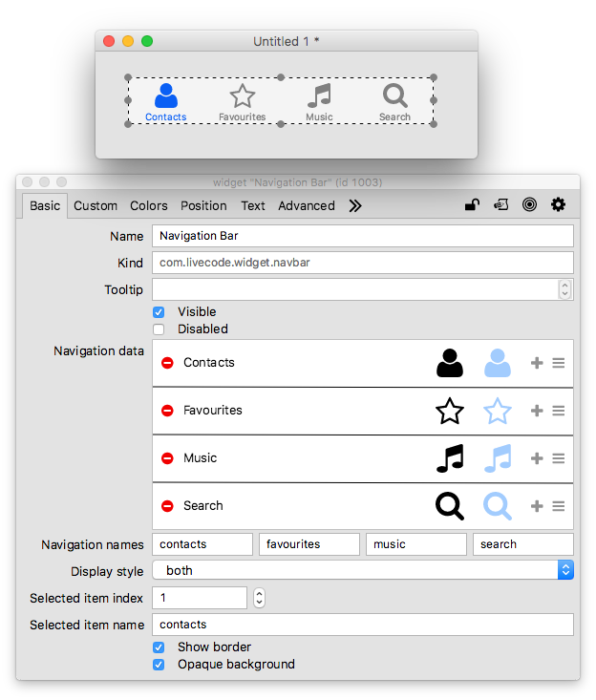
Task: Click the reorder handle in the Music row
Action: 559,458
